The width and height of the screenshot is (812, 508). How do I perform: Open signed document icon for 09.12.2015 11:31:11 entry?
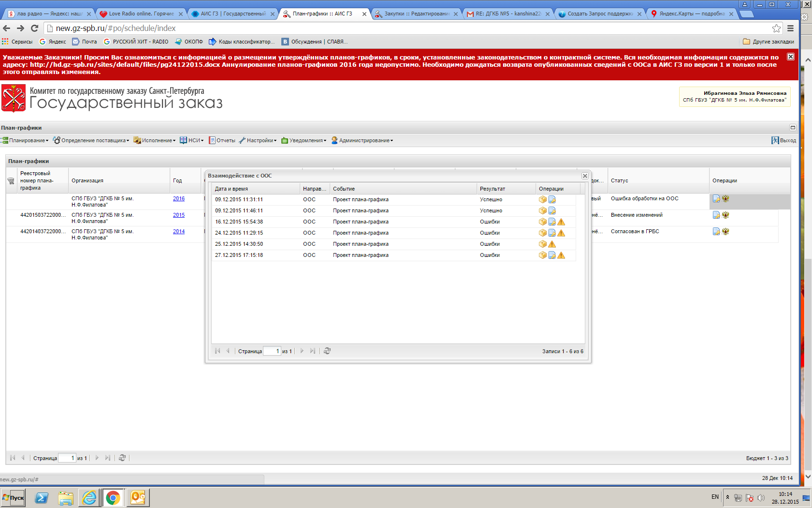pos(552,199)
